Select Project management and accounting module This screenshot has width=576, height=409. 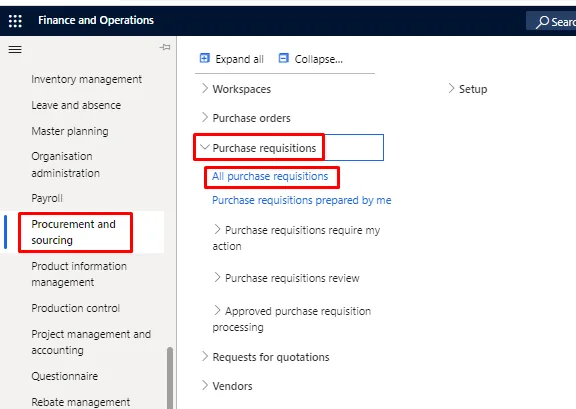(91, 342)
